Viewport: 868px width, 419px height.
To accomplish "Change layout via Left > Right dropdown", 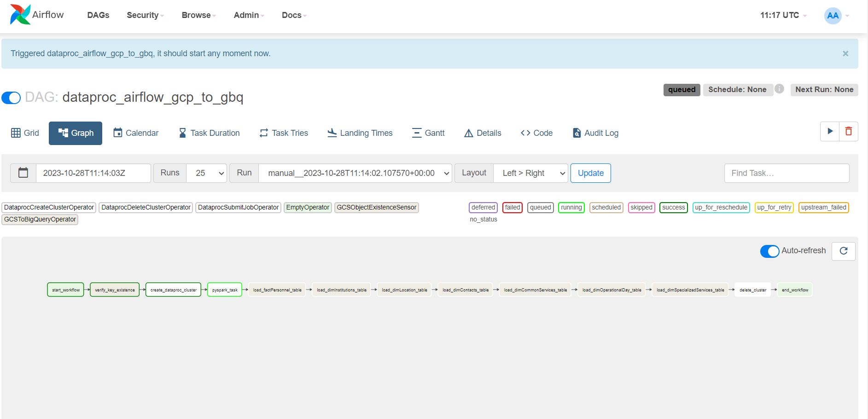I will point(530,173).
